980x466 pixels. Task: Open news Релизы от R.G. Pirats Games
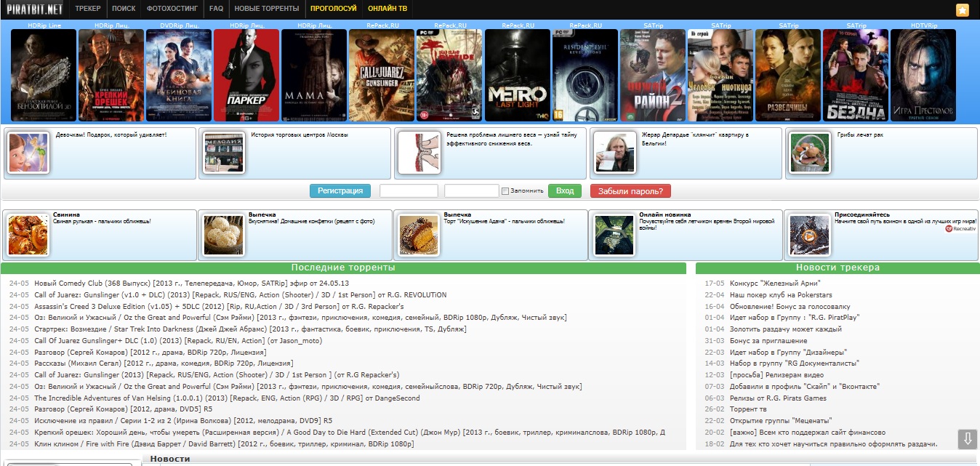click(778, 398)
